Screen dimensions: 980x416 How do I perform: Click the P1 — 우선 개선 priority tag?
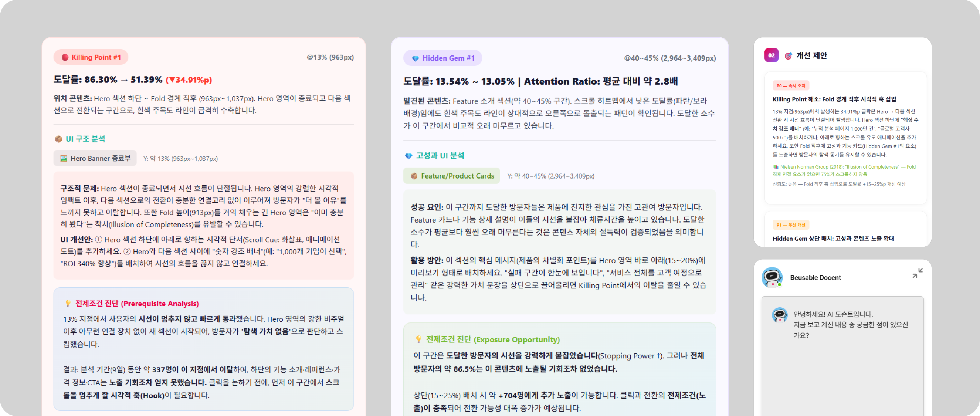click(791, 225)
